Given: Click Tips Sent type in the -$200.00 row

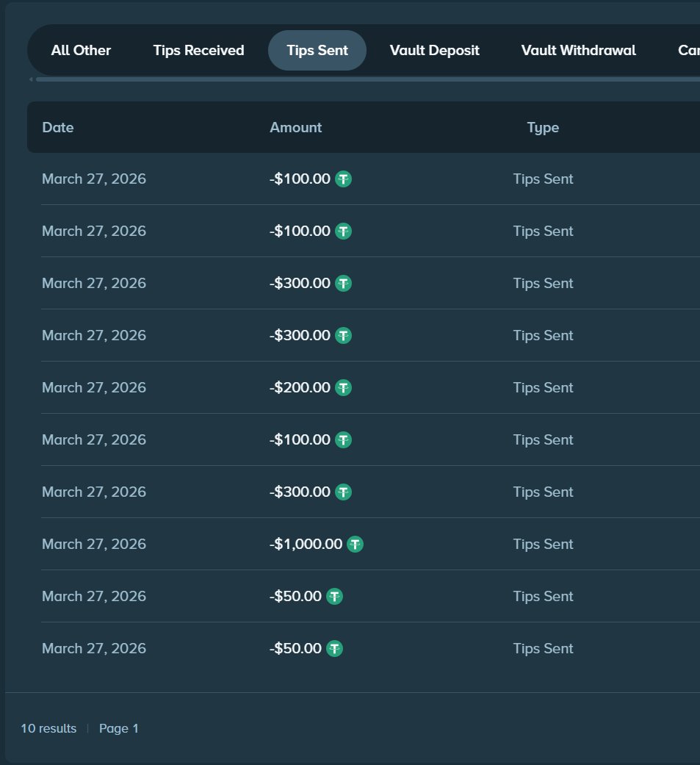Looking at the screenshot, I should pos(543,387).
